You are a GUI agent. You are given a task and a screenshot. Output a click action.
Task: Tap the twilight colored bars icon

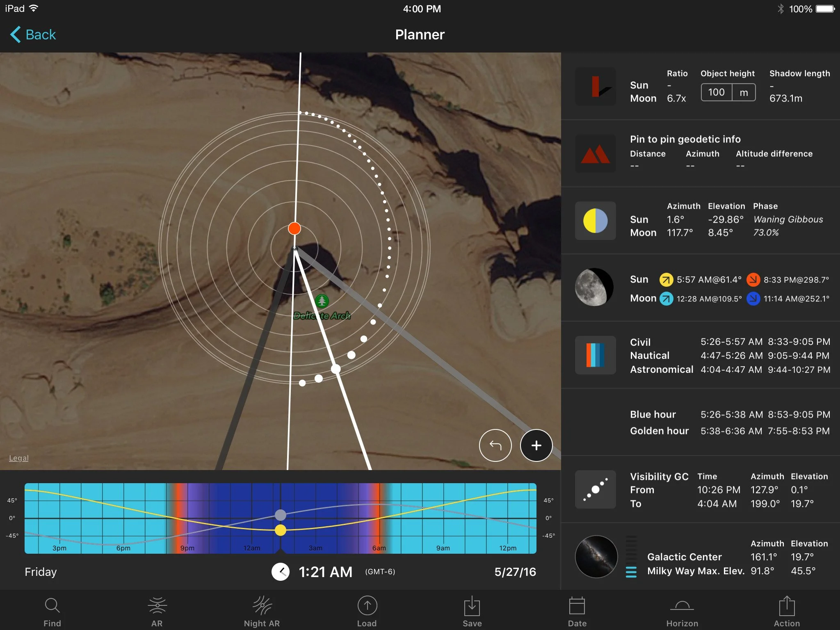click(x=595, y=355)
